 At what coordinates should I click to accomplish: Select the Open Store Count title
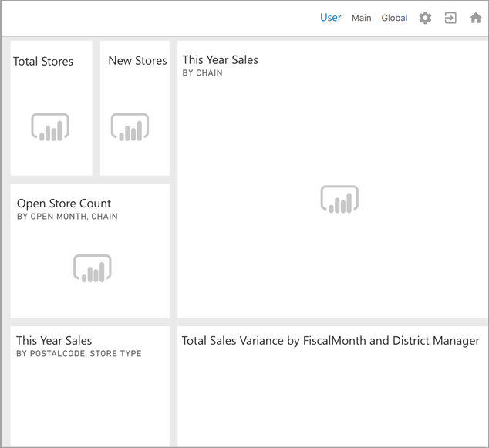pyautogui.click(x=64, y=204)
